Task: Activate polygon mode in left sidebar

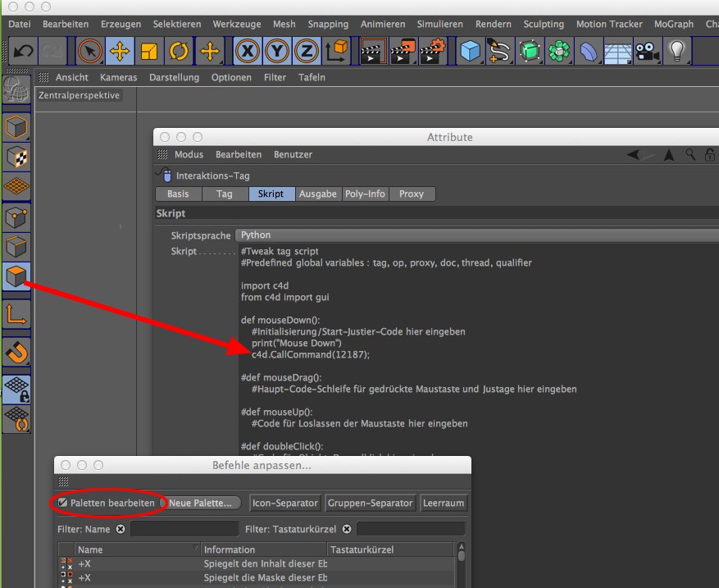Action: (x=16, y=276)
